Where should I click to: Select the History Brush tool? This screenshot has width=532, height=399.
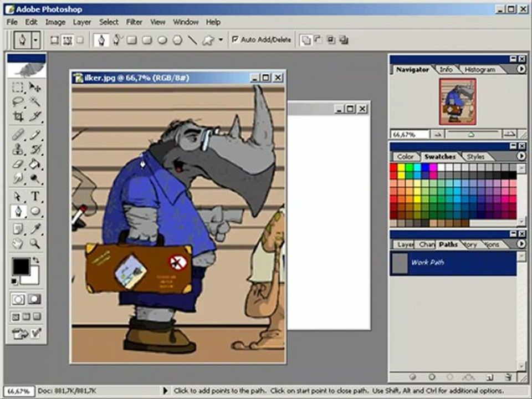click(x=34, y=149)
